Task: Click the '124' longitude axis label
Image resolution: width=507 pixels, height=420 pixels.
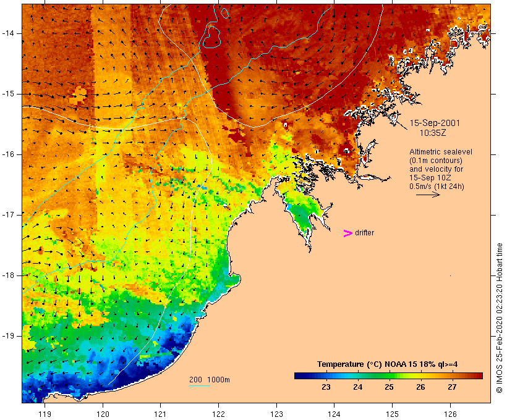Action: 334,414
